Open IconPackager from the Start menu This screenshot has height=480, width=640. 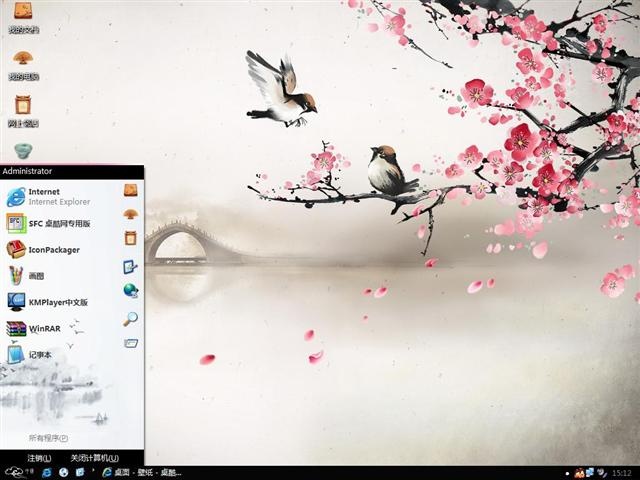click(x=43, y=249)
